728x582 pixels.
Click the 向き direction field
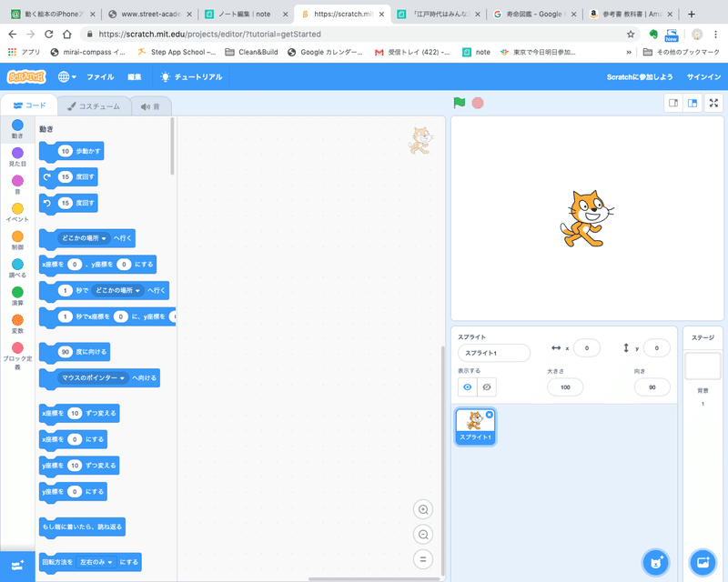(652, 387)
